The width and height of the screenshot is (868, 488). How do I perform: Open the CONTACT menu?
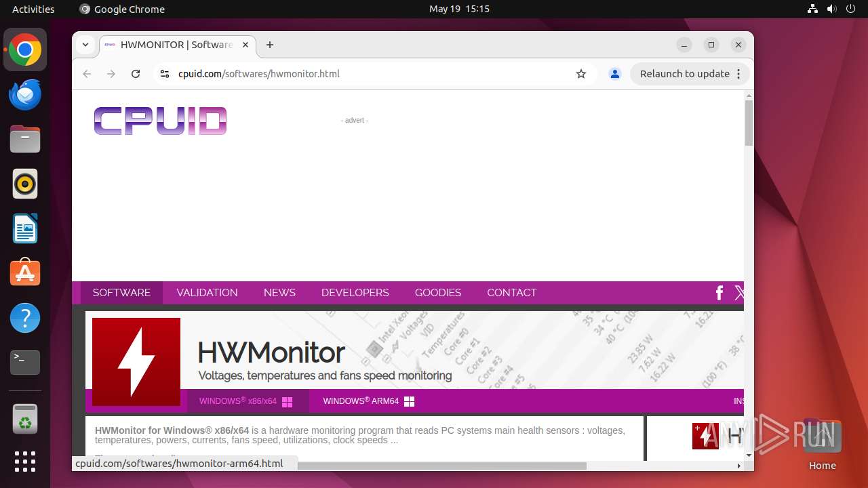511,293
